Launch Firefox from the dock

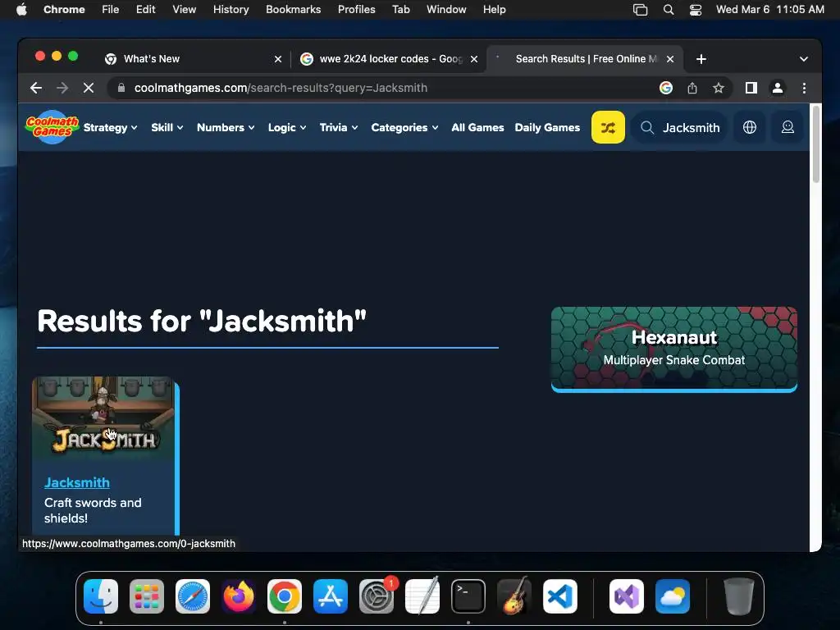point(239,596)
